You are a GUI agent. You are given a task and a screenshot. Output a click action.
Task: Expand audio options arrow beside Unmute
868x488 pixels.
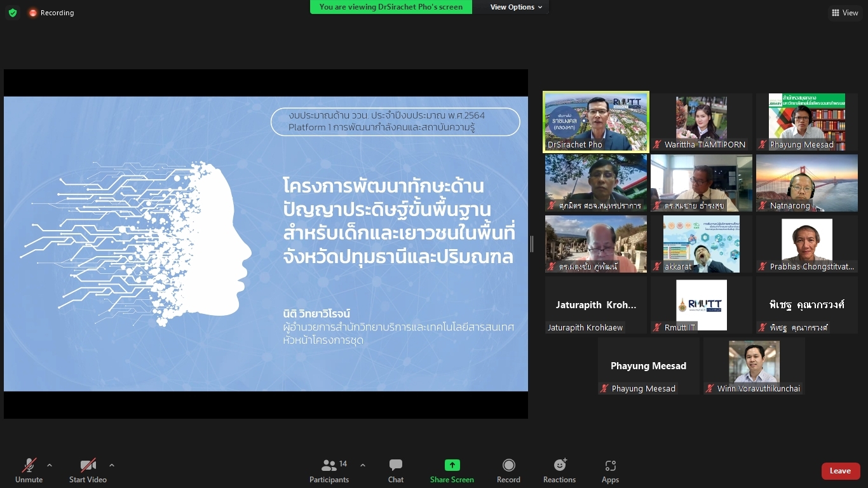pyautogui.click(x=50, y=465)
